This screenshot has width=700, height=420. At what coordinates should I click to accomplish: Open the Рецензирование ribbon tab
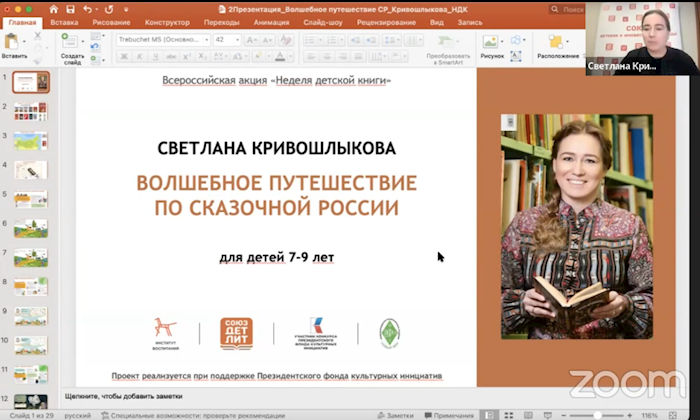tap(386, 22)
